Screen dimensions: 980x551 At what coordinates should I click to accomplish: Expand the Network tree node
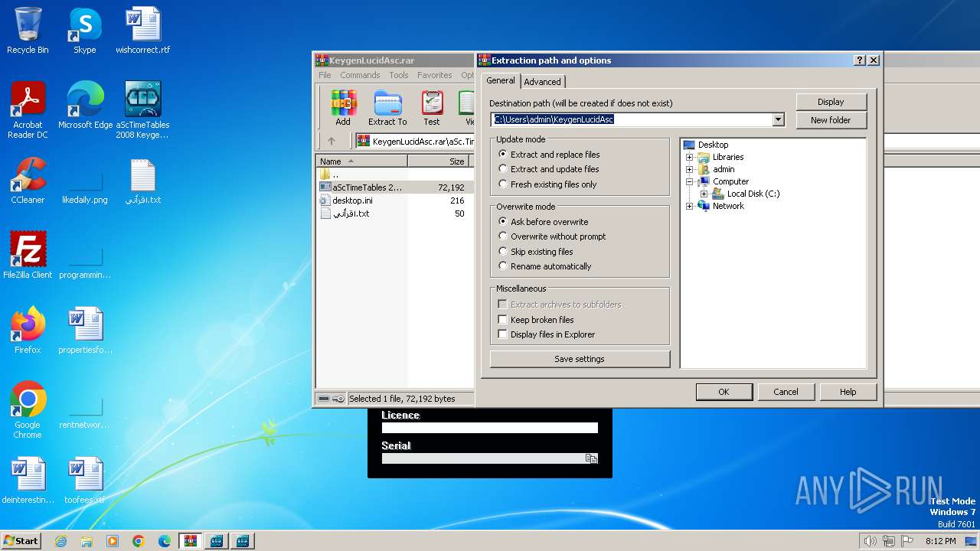click(x=690, y=206)
